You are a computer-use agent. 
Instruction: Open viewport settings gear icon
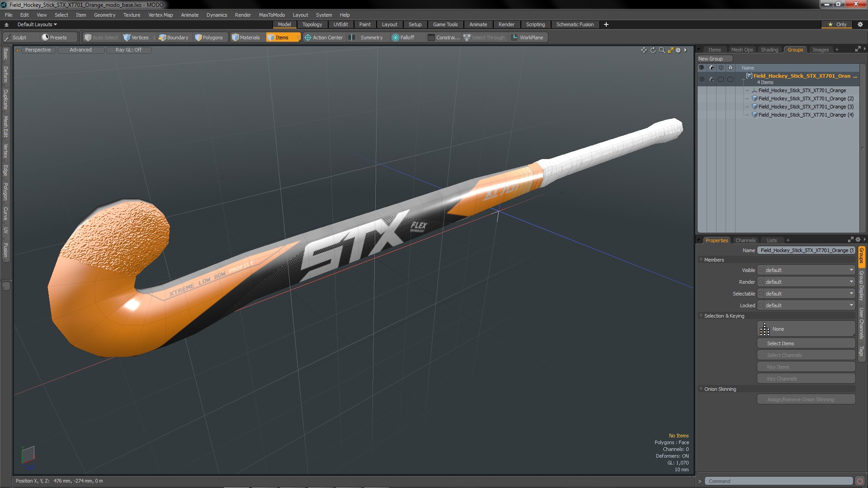point(678,50)
